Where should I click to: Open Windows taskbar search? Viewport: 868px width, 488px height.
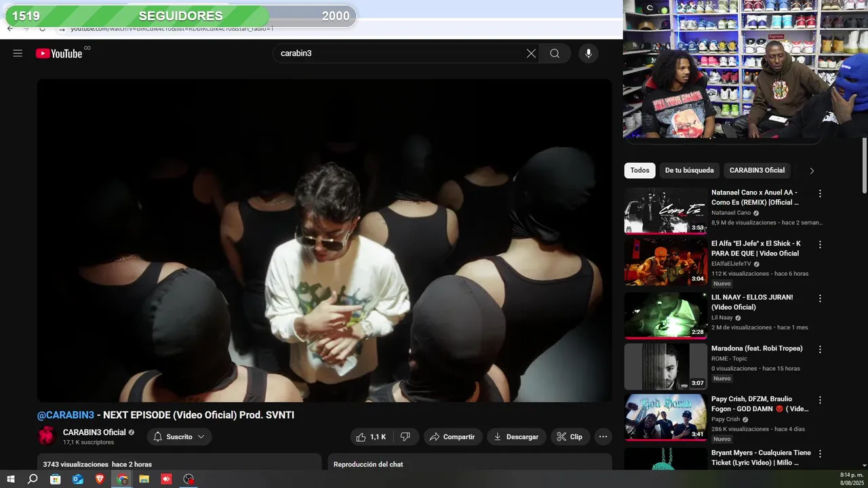point(33,479)
